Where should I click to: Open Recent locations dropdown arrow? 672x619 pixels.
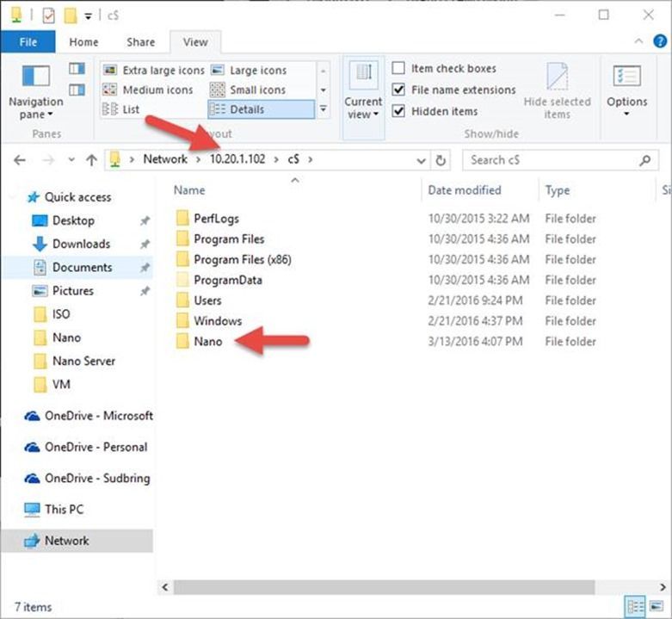(x=71, y=160)
